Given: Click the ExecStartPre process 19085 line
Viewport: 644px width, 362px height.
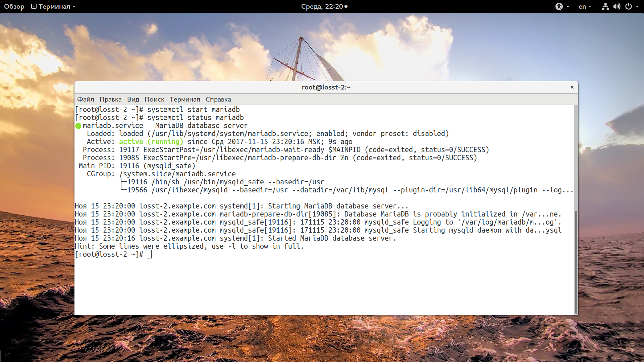Looking at the screenshot, I should coord(280,158).
